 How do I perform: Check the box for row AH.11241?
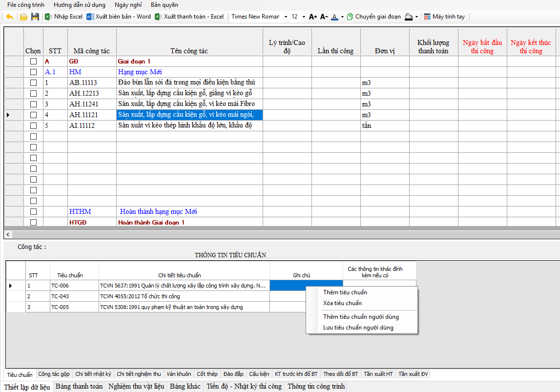click(x=33, y=104)
